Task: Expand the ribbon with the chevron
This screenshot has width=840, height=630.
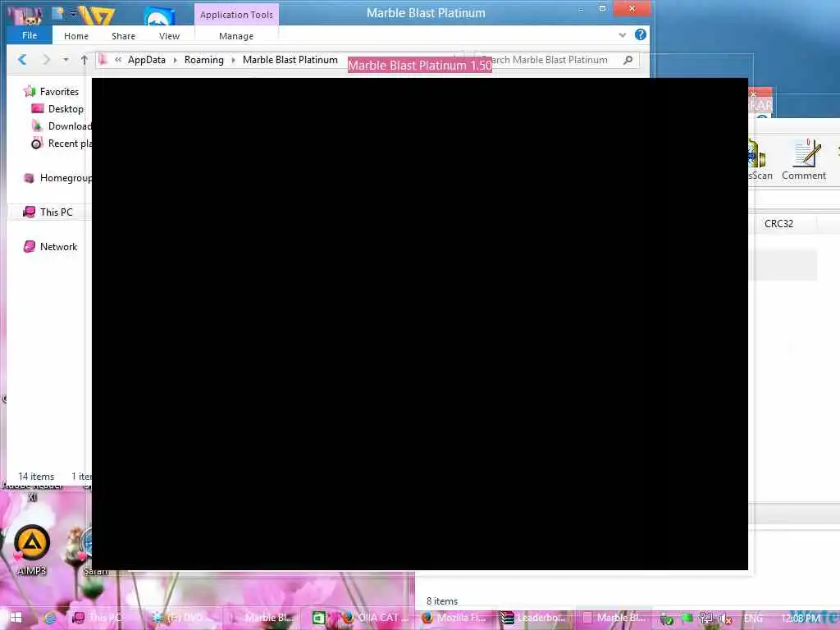Action: (623, 34)
